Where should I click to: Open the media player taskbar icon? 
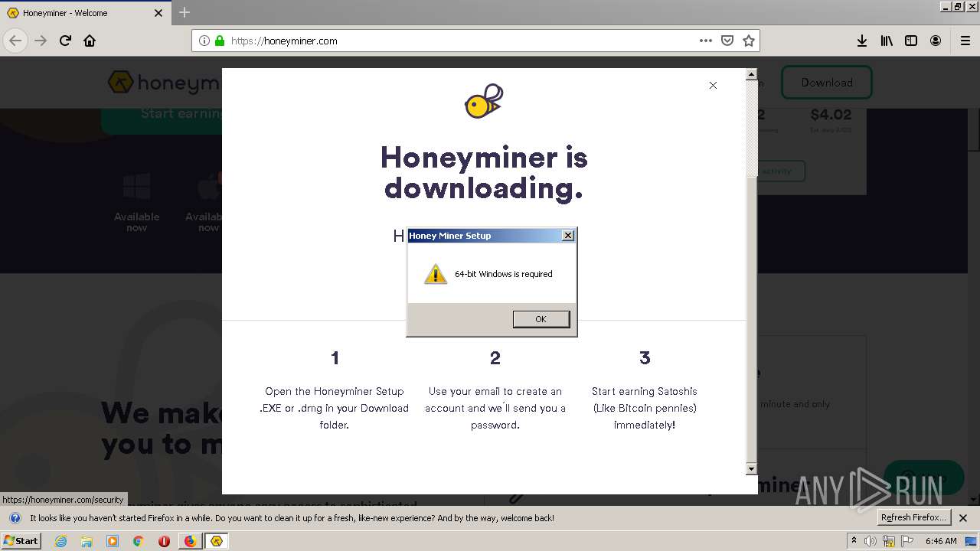[x=113, y=541]
